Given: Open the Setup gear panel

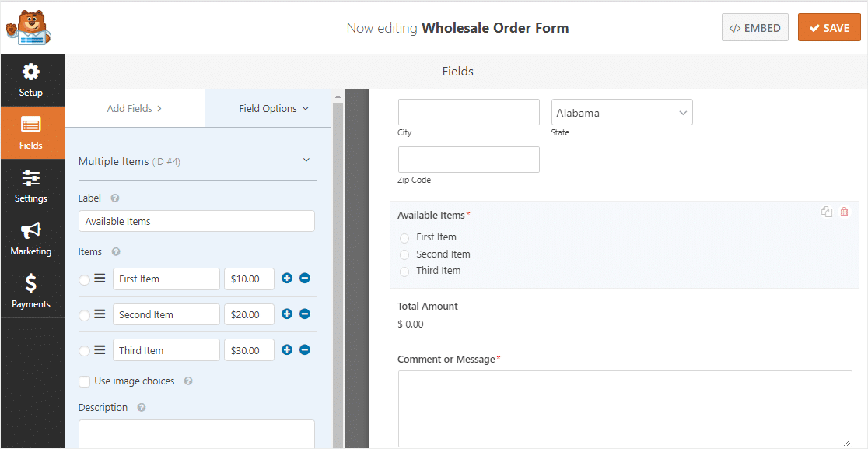Looking at the screenshot, I should pyautogui.click(x=32, y=80).
